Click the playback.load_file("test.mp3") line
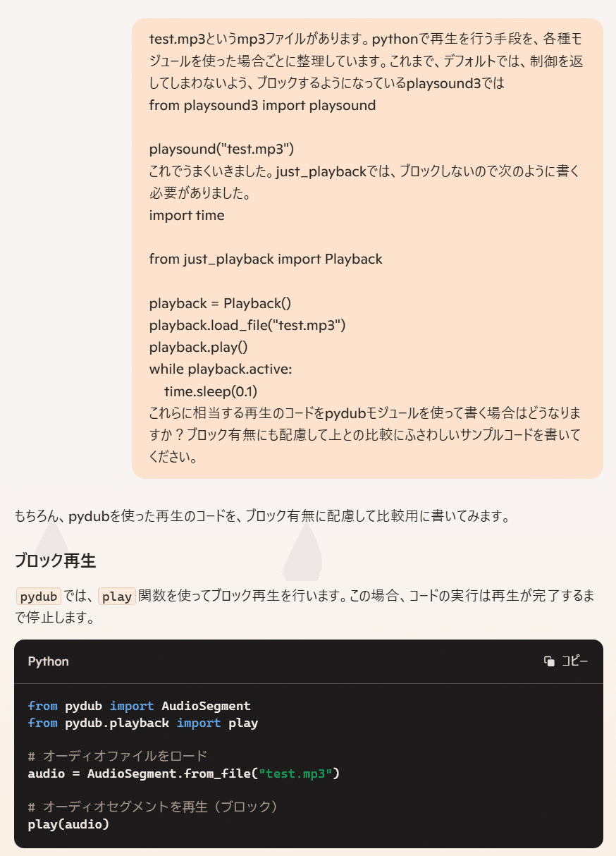 pyautogui.click(x=247, y=325)
